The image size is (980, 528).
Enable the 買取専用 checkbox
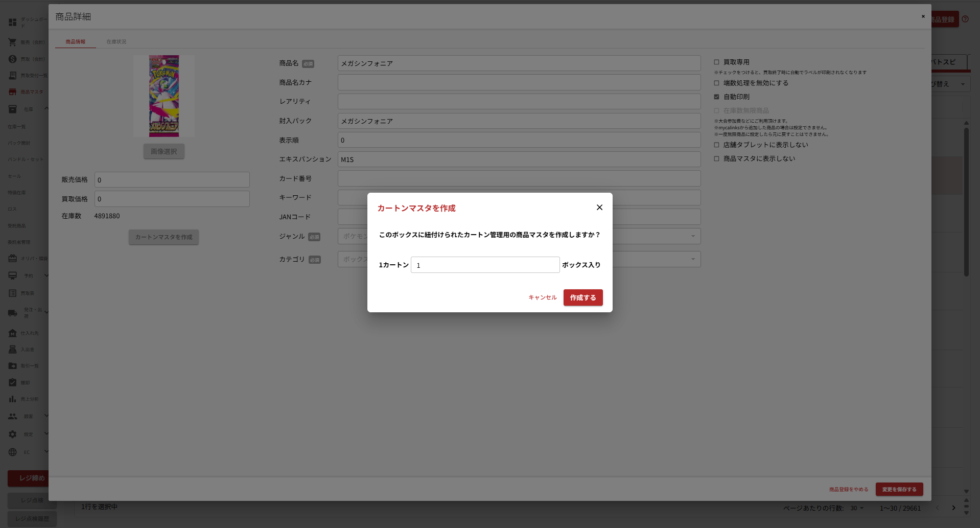click(x=716, y=62)
